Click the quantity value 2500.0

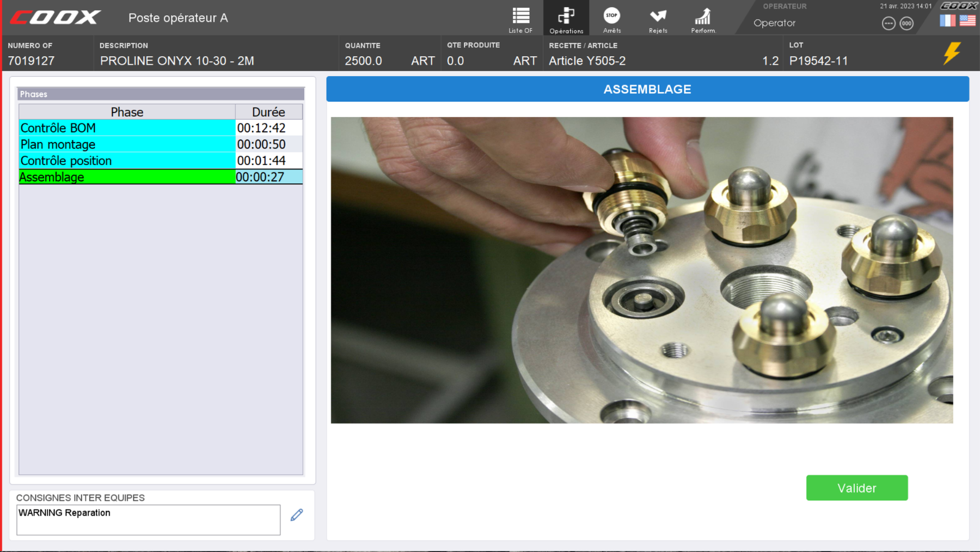363,60
